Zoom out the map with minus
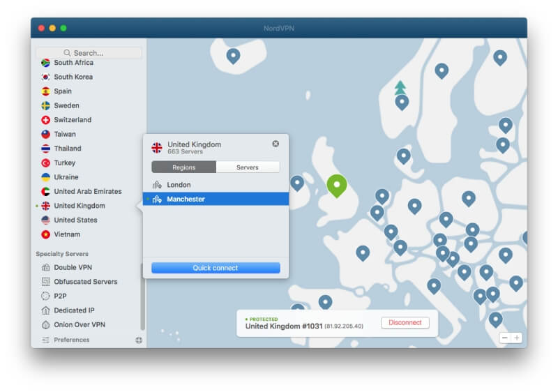Viewport: 558px width, 392px height. tap(505, 338)
